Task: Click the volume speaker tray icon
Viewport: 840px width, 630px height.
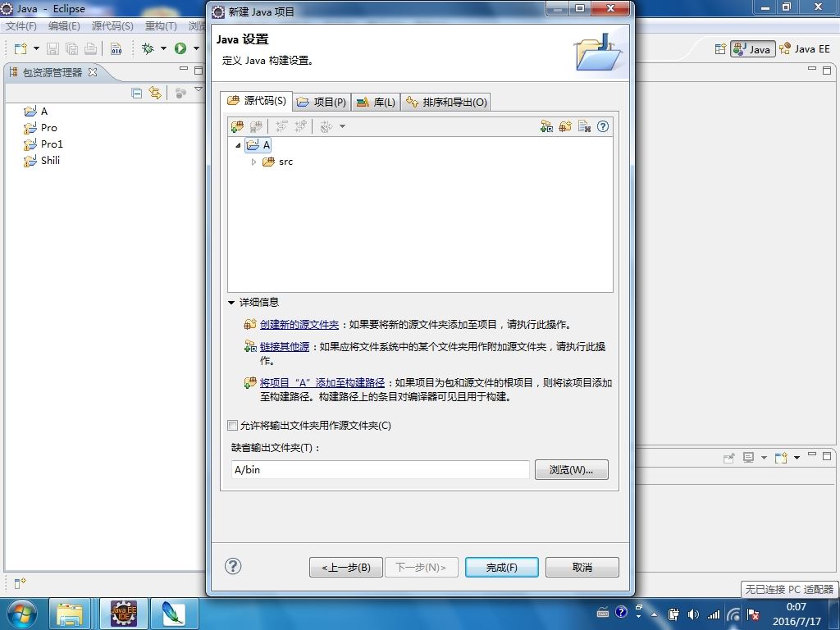Action: 693,614
